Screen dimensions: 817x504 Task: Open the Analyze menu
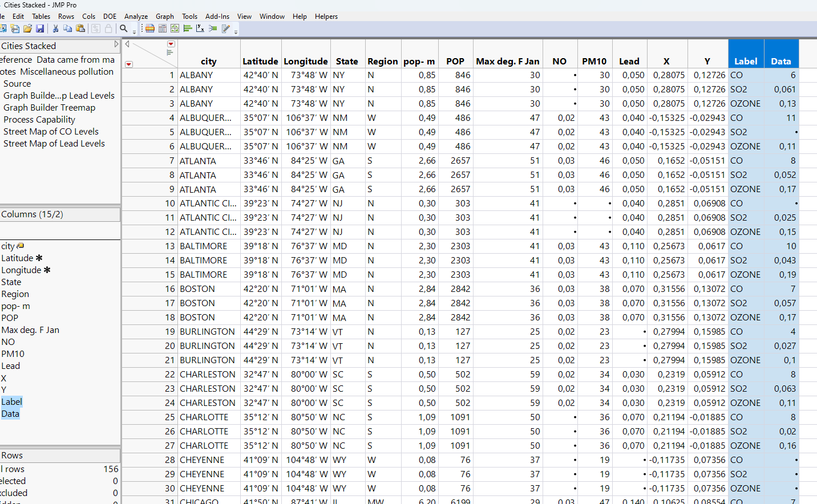[136, 17]
